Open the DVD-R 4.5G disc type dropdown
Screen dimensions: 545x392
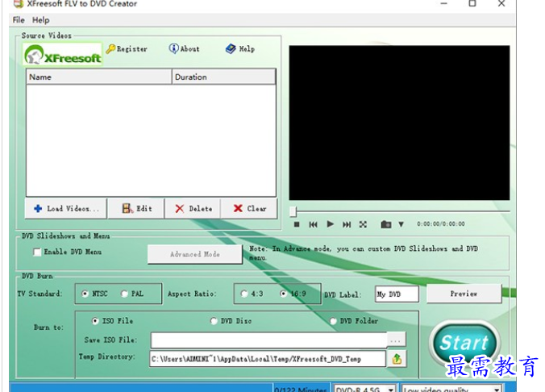click(x=364, y=389)
